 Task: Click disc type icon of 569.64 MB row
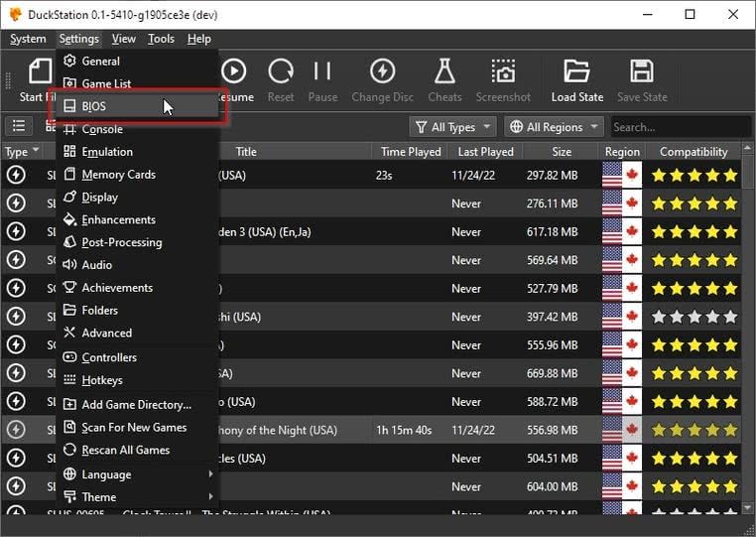click(x=16, y=260)
